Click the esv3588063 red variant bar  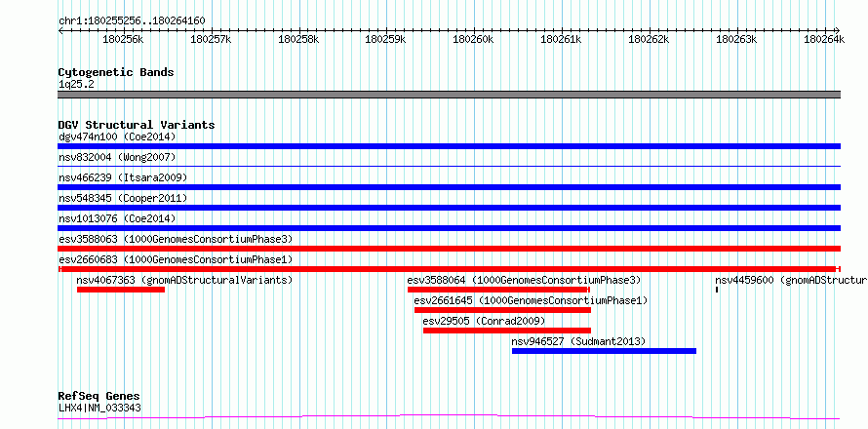(449, 249)
